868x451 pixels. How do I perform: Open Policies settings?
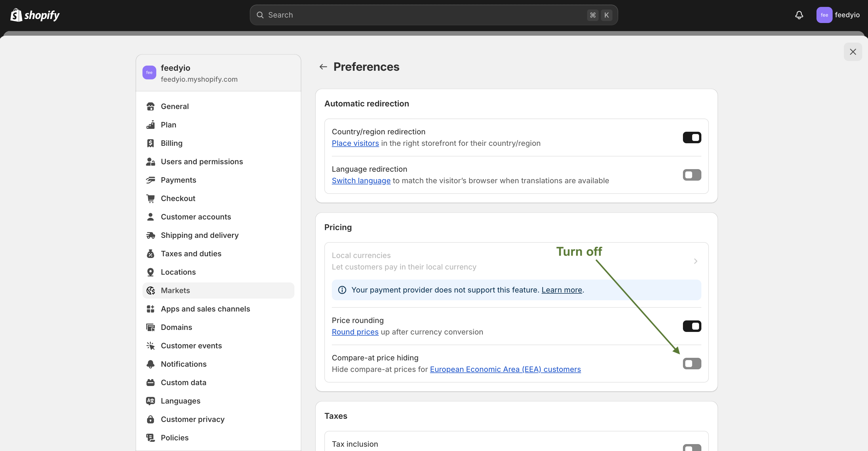218,438
